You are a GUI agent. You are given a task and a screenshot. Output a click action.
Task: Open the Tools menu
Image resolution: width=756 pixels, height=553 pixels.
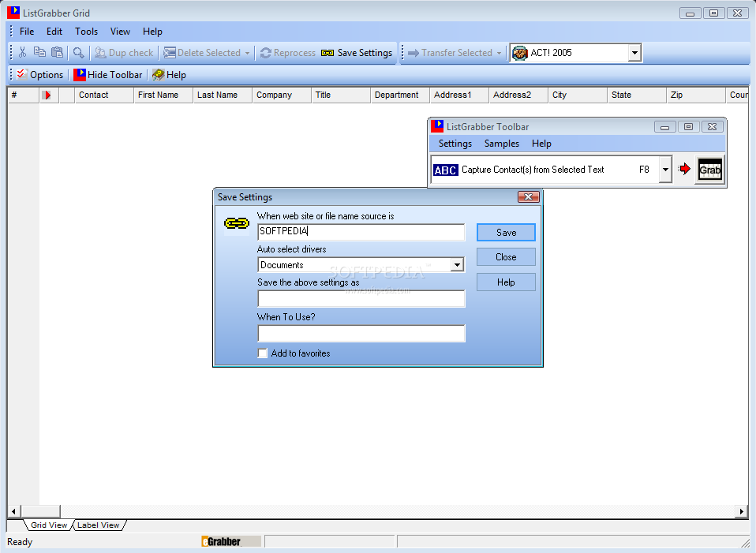(87, 32)
